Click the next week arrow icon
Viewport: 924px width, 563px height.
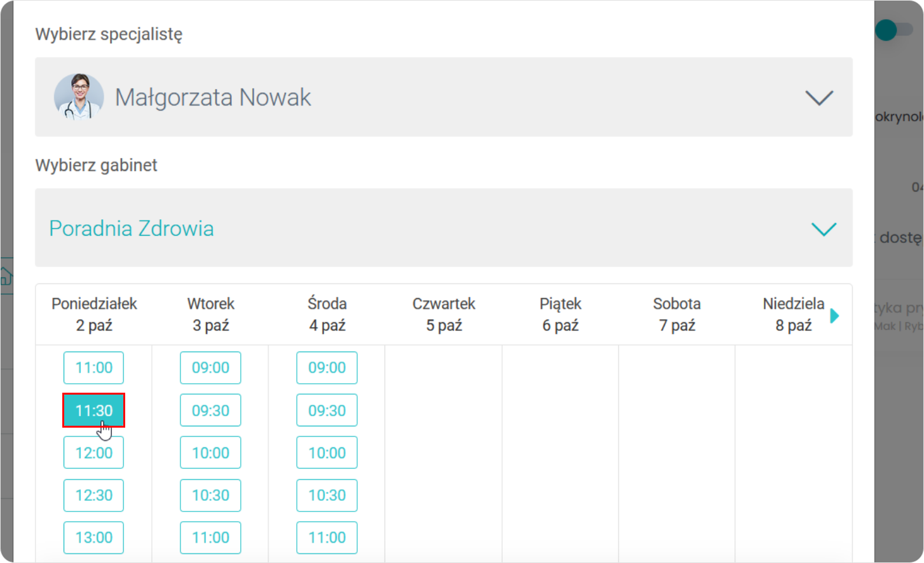834,316
